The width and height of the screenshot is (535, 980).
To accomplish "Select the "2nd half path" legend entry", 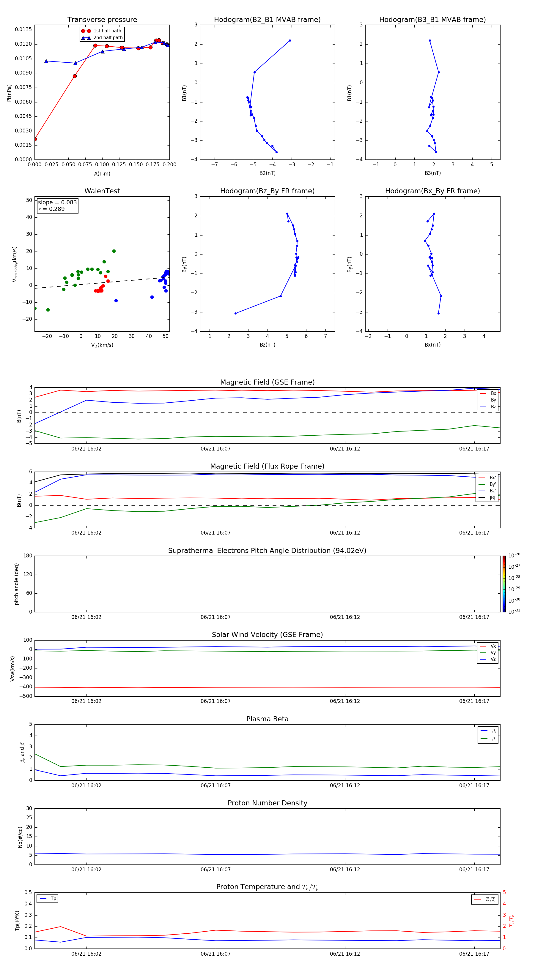I will [102, 38].
